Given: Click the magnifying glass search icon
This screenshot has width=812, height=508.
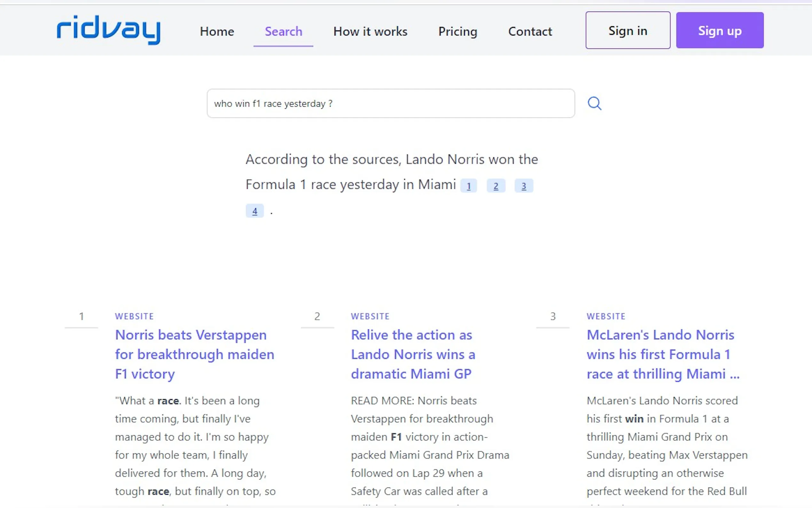Looking at the screenshot, I should [x=594, y=103].
